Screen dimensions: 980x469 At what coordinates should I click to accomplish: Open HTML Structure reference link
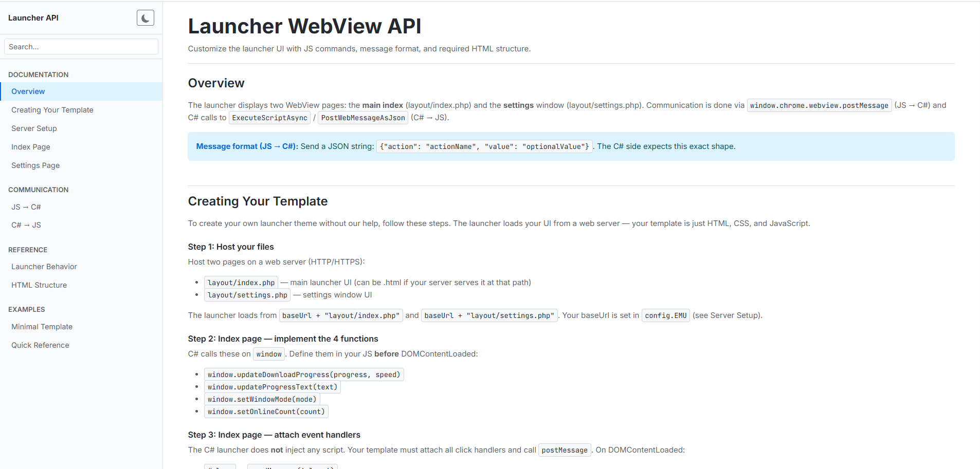[x=39, y=285]
